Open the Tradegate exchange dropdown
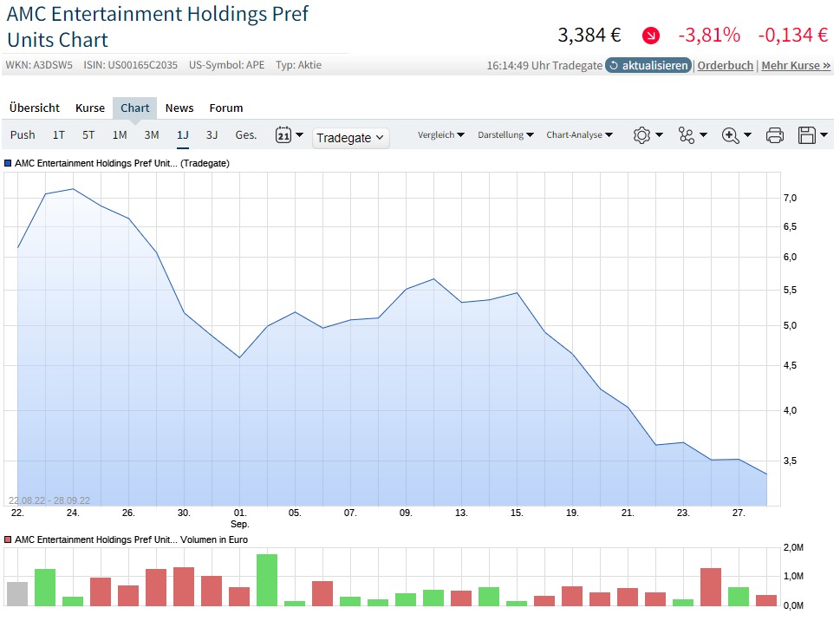Viewport: 840px width, 621px height. click(x=350, y=138)
